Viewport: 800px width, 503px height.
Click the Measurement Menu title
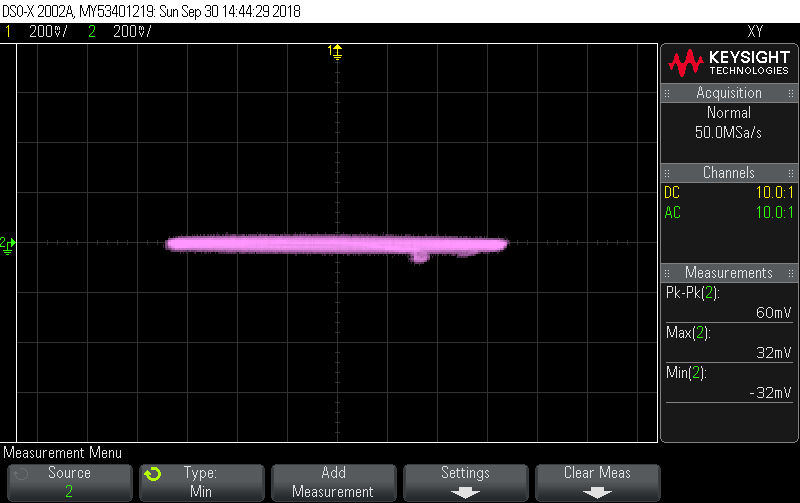[62, 452]
